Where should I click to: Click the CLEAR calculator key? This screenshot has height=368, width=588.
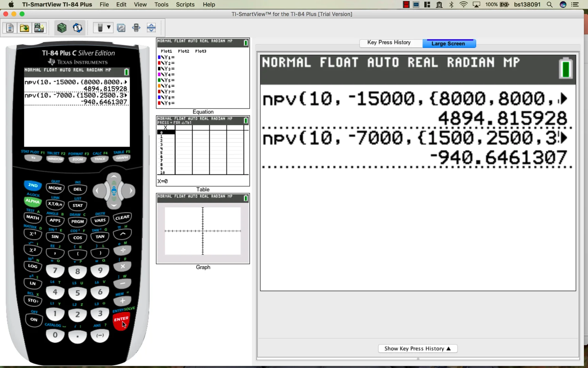(x=122, y=217)
